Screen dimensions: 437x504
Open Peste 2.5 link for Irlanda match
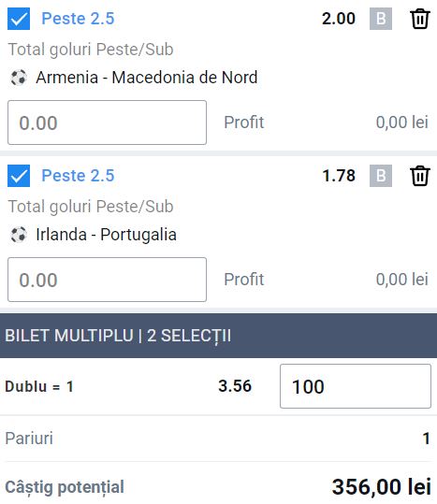coord(78,175)
